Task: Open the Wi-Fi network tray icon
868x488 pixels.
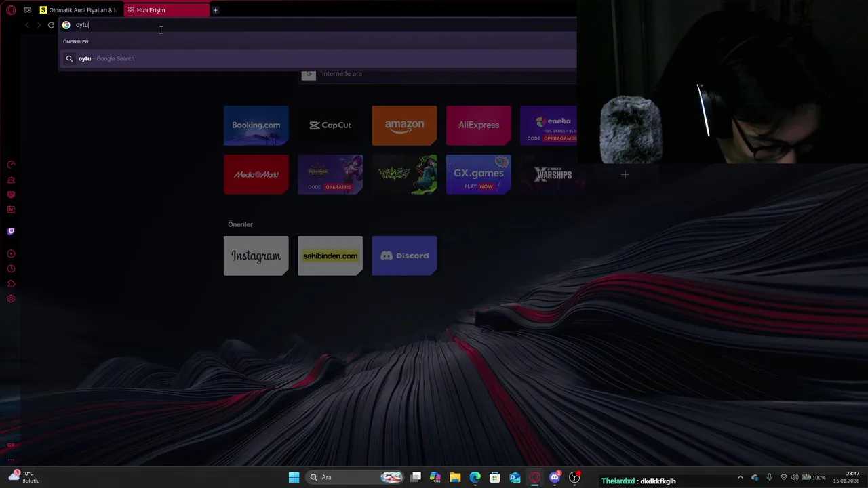Action: click(x=784, y=477)
